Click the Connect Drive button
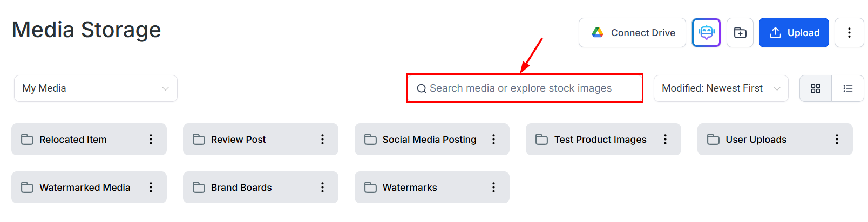This screenshot has width=868, height=222. tap(632, 33)
